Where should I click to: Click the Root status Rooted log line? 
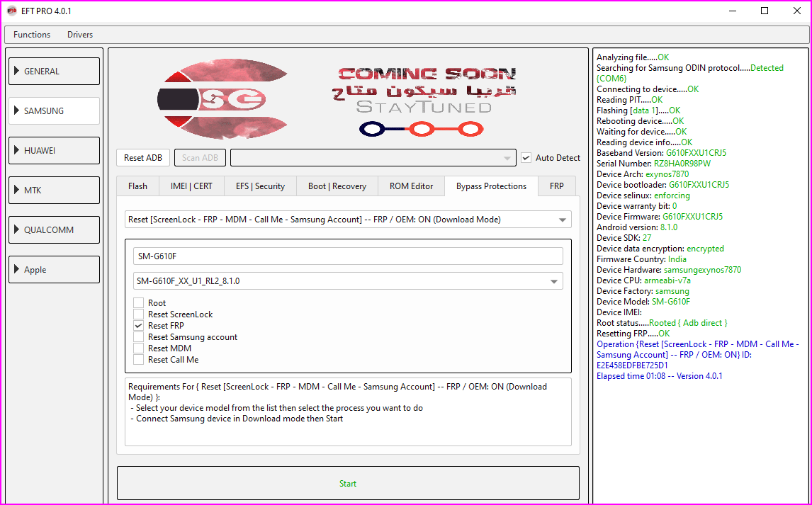662,323
